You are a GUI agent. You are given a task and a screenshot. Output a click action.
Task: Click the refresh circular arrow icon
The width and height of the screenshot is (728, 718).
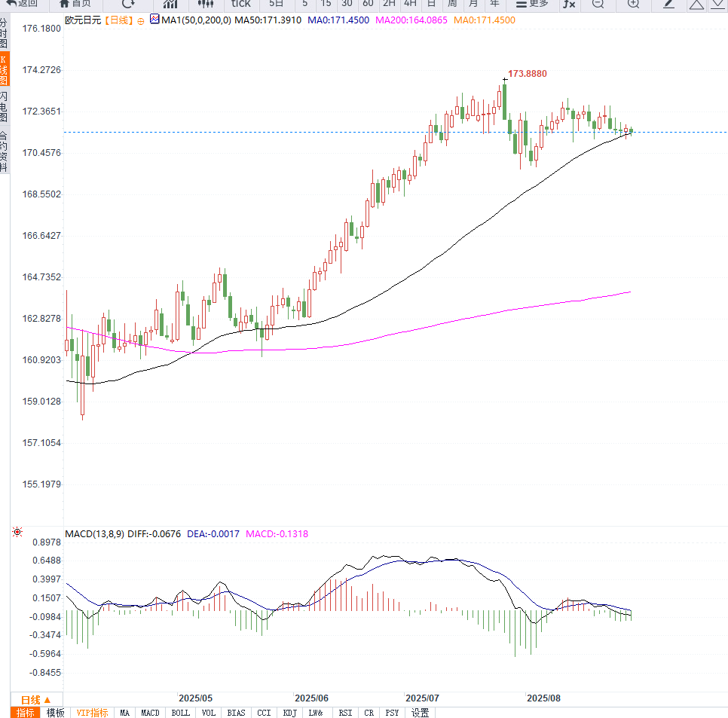pos(128,4)
